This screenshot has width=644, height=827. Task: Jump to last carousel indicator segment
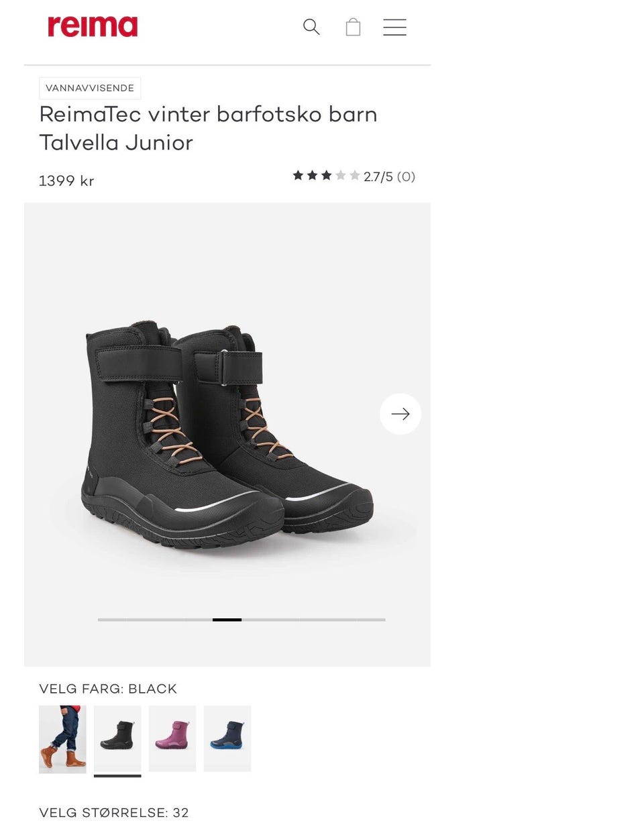pos(371,620)
